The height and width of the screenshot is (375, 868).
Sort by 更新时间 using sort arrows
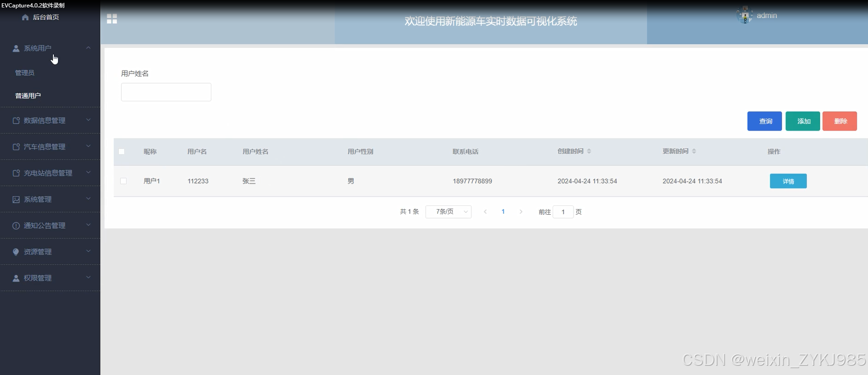(694, 151)
